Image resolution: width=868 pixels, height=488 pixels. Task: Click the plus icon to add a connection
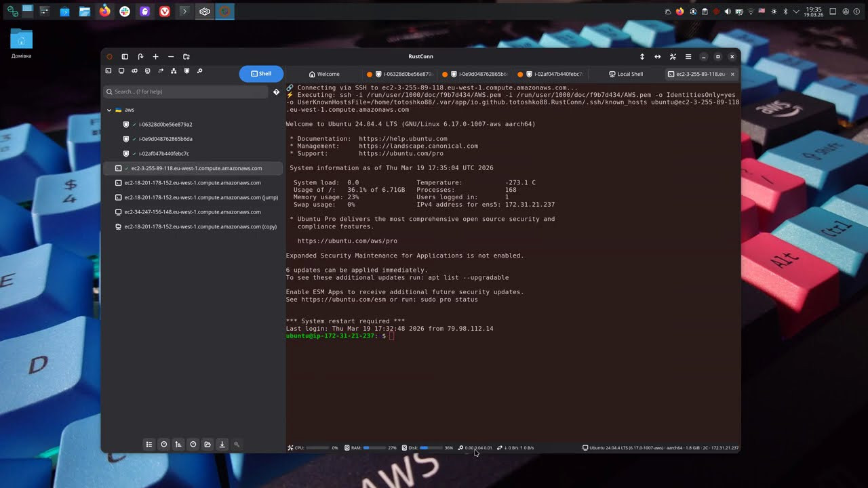tap(155, 57)
